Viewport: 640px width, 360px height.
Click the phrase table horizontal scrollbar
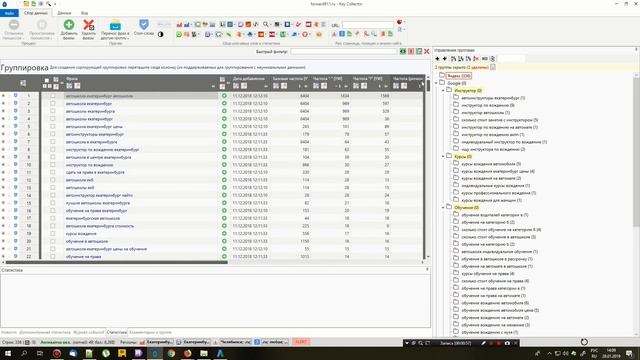pos(116,262)
